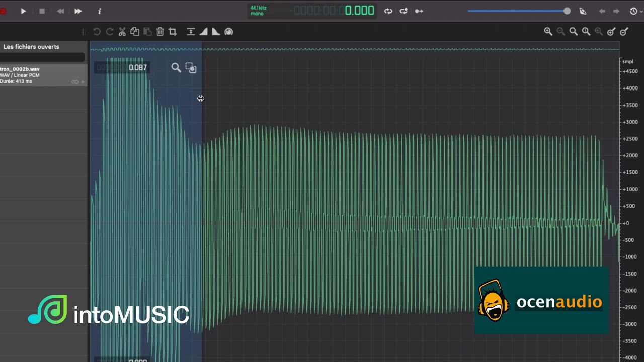Zoom into the selection via selection magnifier
The width and height of the screenshot is (644, 362).
(x=176, y=68)
